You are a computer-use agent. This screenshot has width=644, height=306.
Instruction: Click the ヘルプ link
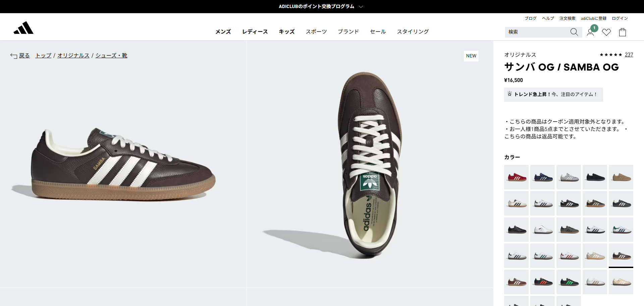(548, 18)
